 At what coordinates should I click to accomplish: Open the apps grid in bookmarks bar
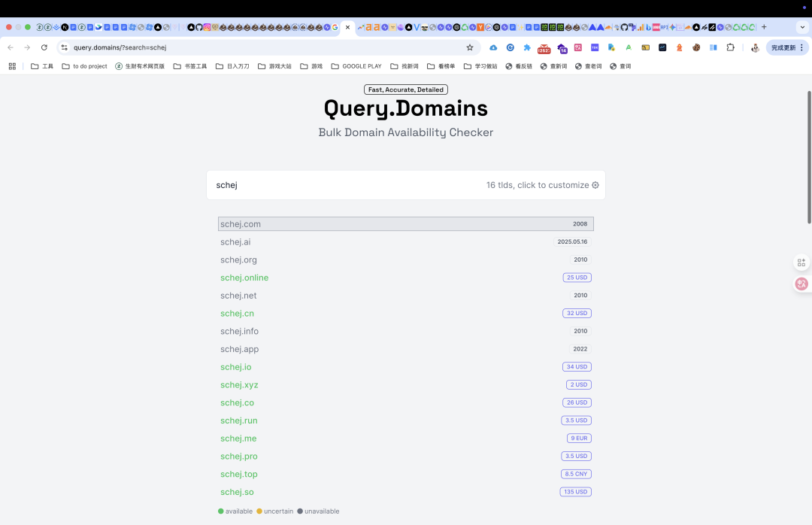click(x=13, y=66)
